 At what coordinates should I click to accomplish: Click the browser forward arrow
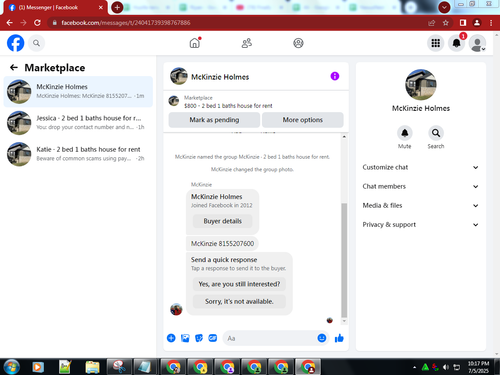23,23
